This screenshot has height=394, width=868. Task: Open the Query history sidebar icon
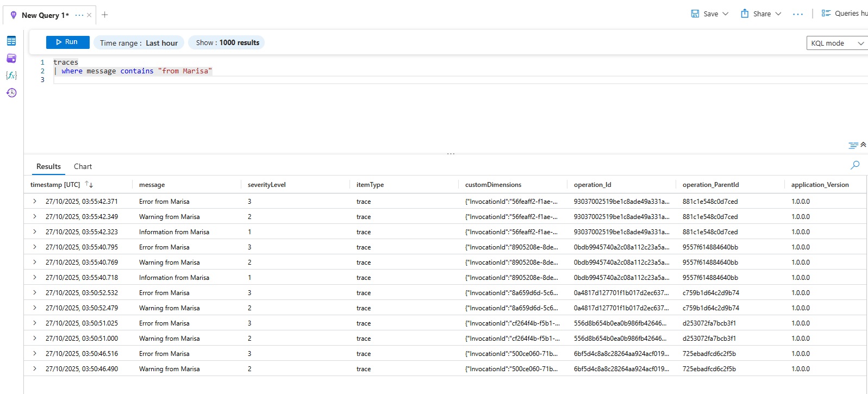coord(11,93)
